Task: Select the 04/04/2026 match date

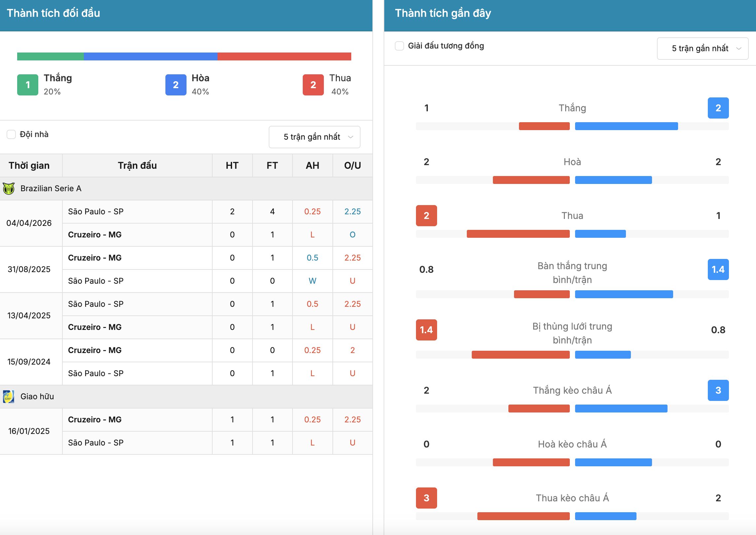Action: click(29, 223)
